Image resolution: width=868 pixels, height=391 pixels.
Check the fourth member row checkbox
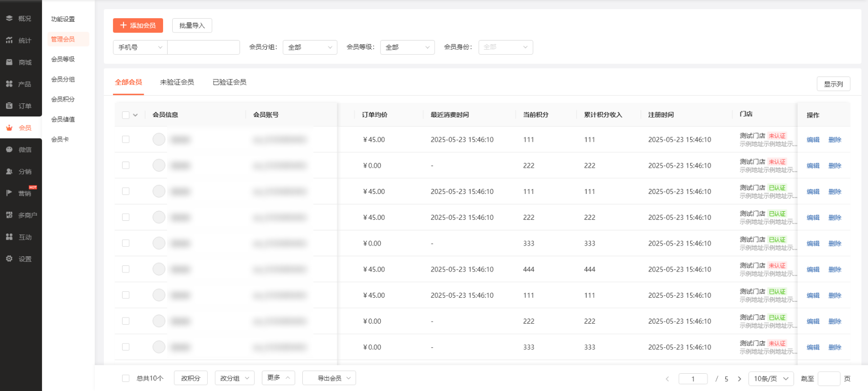[x=126, y=217]
